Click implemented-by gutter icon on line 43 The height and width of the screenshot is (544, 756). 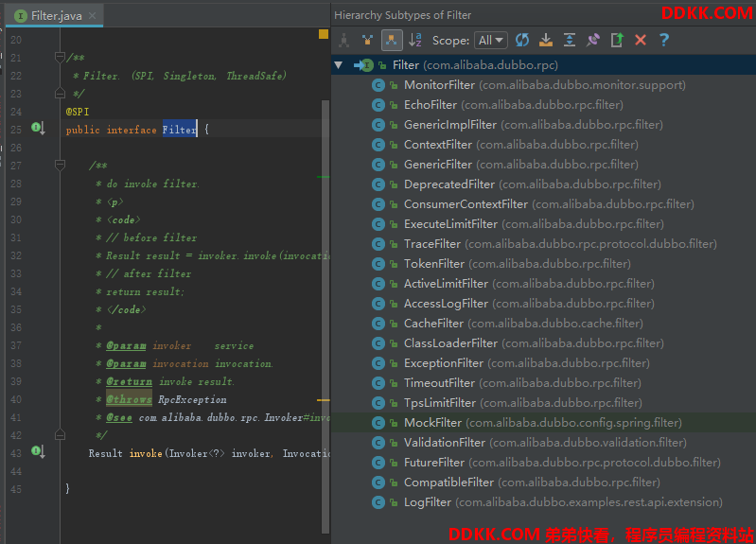pos(38,451)
